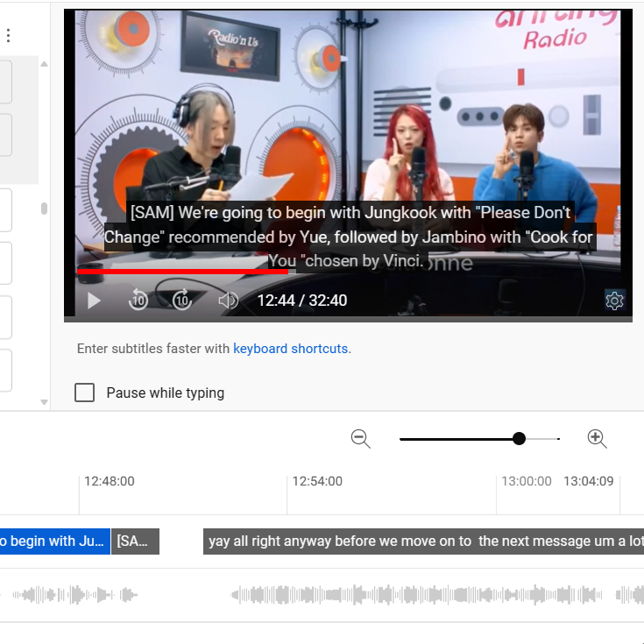Click the caption list scroll up arrow
The width and height of the screenshot is (644, 644).
[45, 64]
